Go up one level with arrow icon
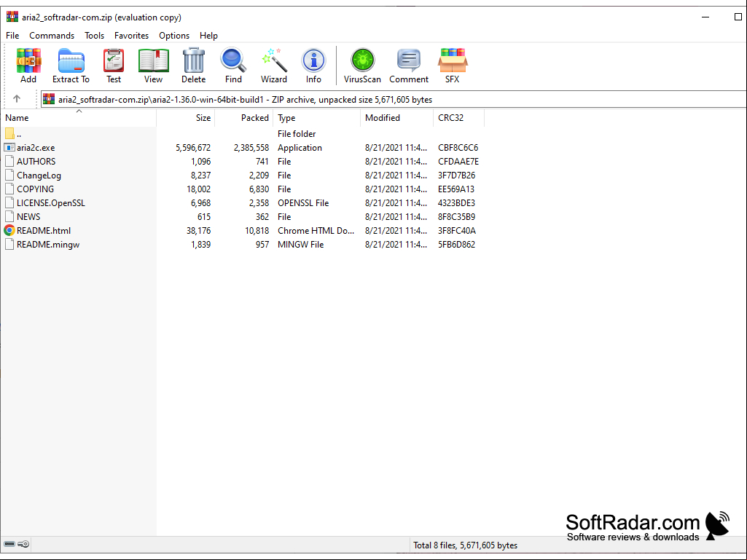Image resolution: width=747 pixels, height=560 pixels. coord(17,98)
